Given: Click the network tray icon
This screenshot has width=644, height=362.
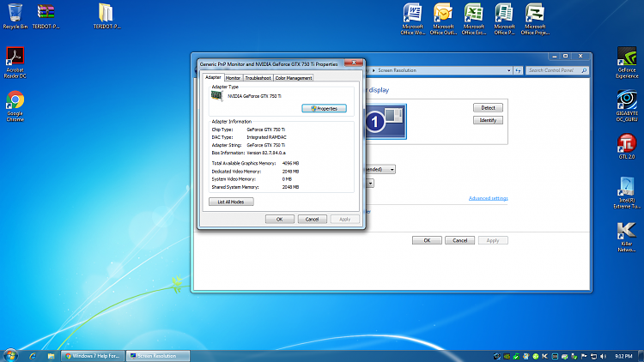Looking at the screenshot, I should point(593,356).
